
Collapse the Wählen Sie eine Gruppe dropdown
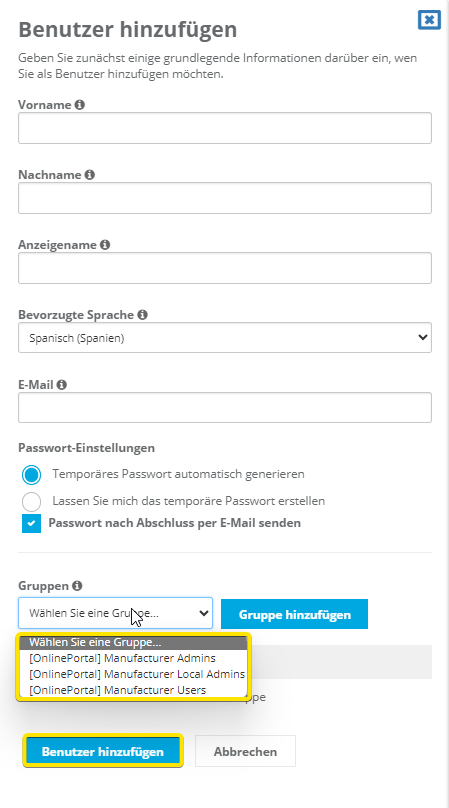coord(115,613)
